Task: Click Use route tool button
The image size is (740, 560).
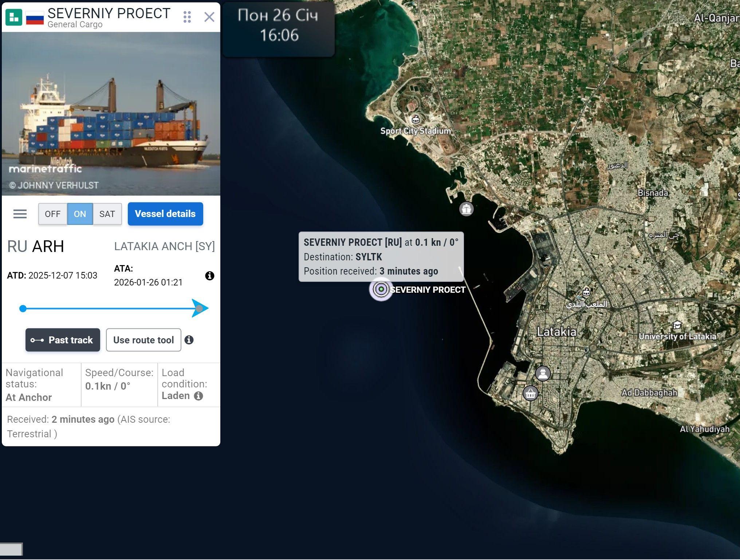Action: [x=143, y=340]
